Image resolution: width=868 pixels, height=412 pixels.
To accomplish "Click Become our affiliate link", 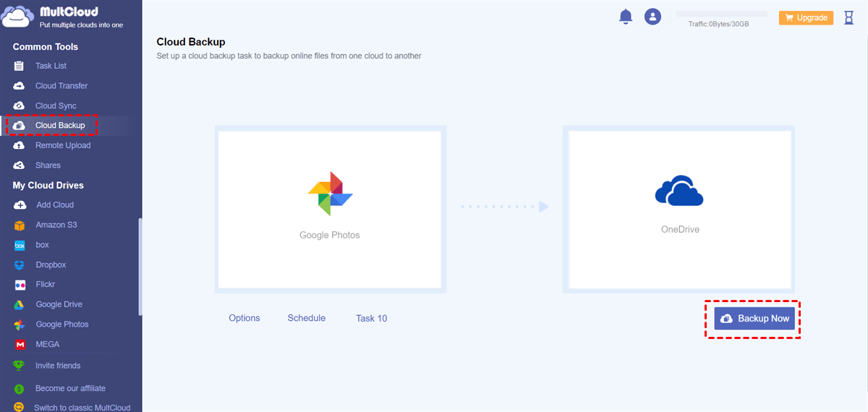I will (x=70, y=389).
